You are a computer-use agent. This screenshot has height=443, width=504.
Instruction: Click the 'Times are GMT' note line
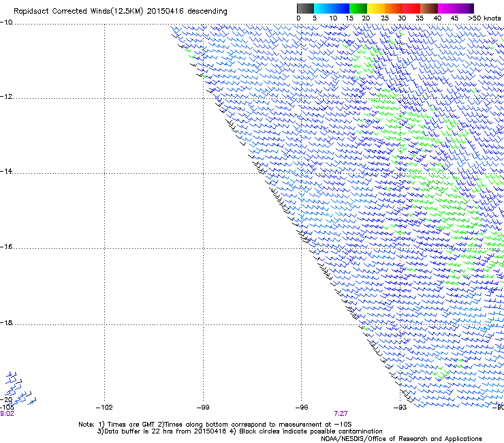(215, 425)
